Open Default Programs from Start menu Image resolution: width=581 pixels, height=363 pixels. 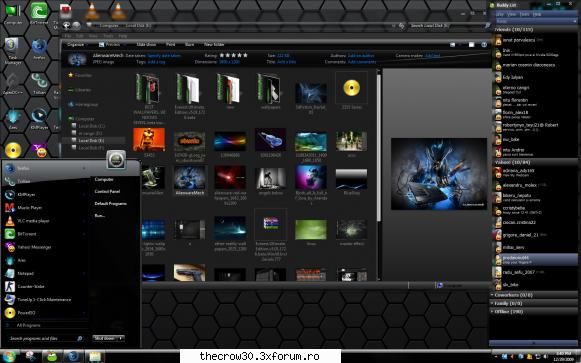(110, 204)
